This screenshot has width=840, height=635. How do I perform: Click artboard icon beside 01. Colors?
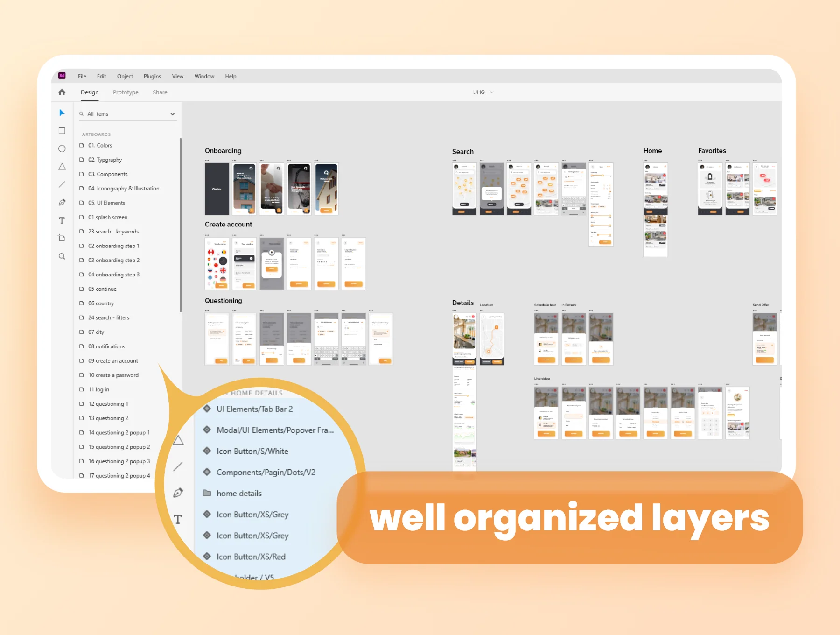click(82, 146)
